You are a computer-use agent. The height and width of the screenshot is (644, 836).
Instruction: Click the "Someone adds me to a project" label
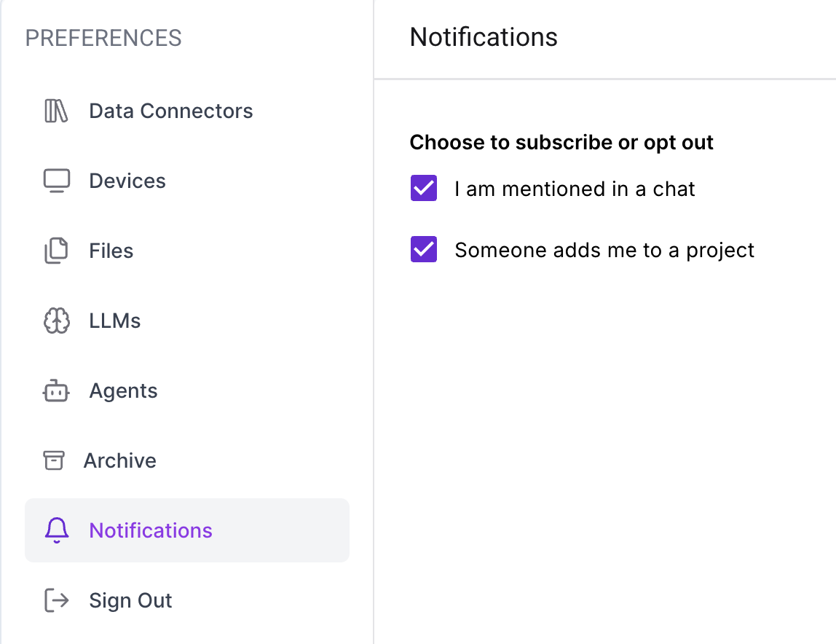pyautogui.click(x=604, y=250)
